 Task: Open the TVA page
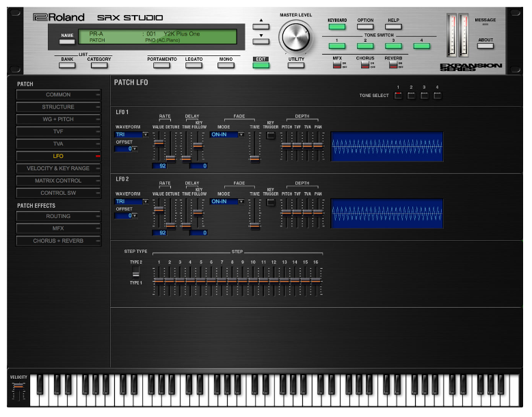(x=58, y=144)
